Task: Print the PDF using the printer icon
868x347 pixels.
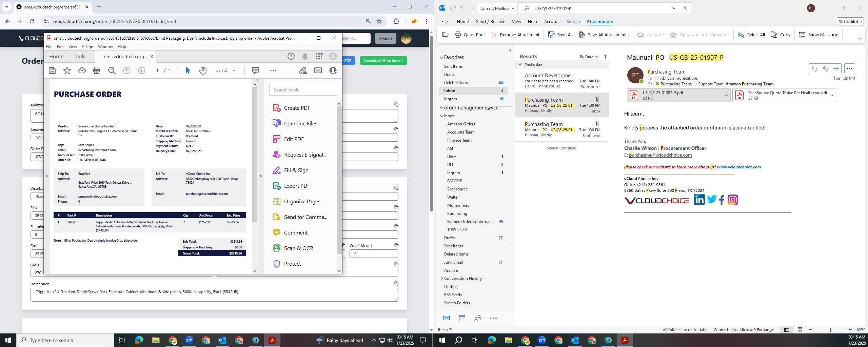Action: tap(97, 70)
